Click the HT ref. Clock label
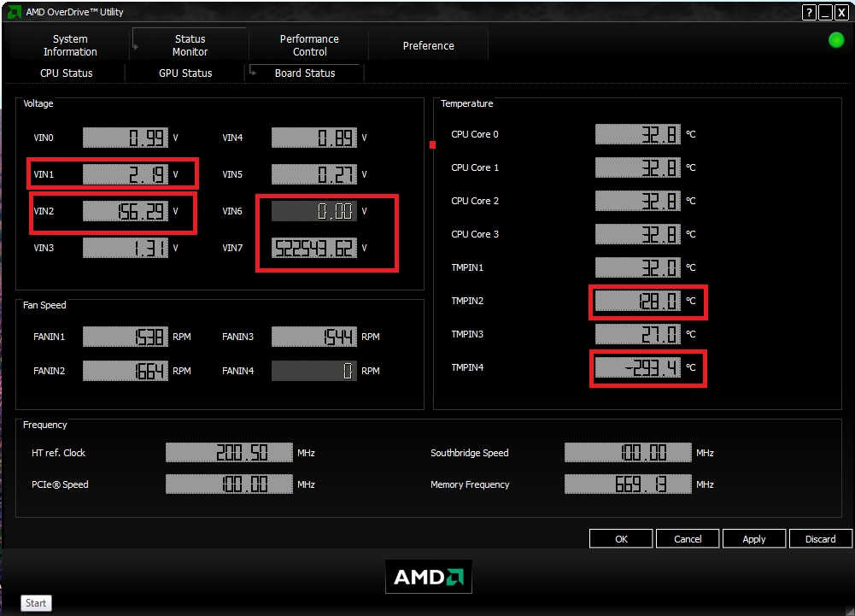The width and height of the screenshot is (855, 616). click(58, 453)
